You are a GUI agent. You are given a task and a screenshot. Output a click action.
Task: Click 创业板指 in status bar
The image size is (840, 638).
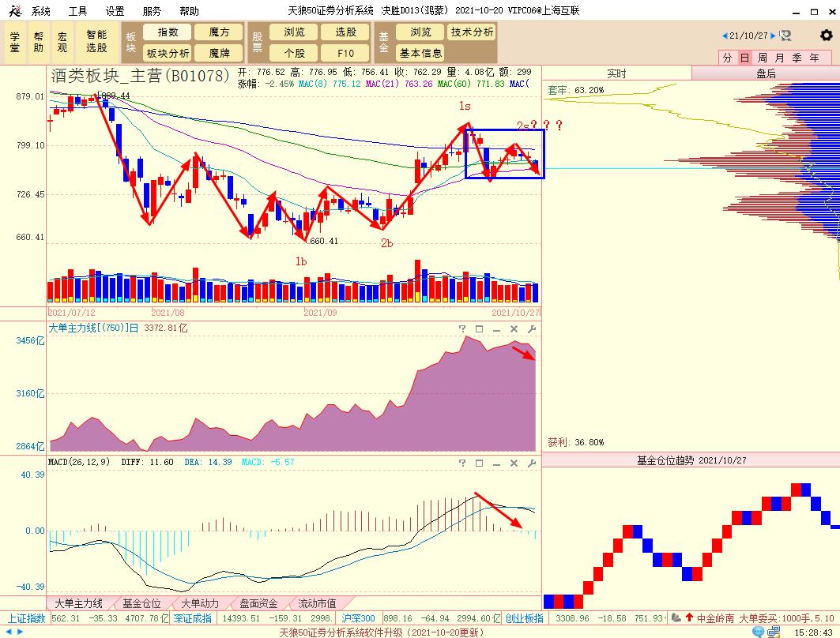click(524, 618)
